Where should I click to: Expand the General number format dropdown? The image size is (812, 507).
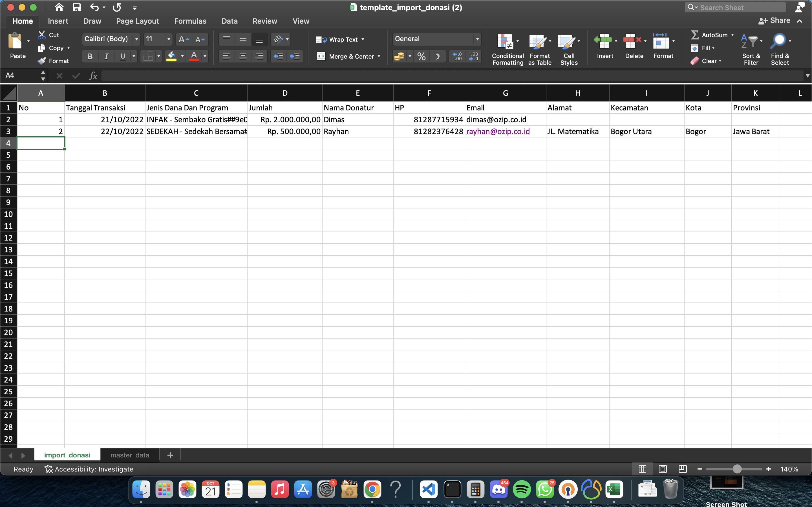click(x=477, y=39)
